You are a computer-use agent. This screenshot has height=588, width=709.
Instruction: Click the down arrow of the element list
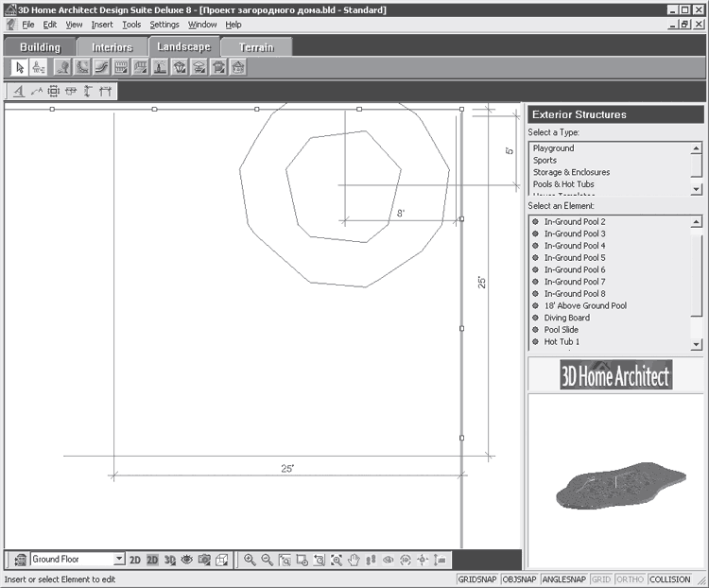(x=696, y=344)
